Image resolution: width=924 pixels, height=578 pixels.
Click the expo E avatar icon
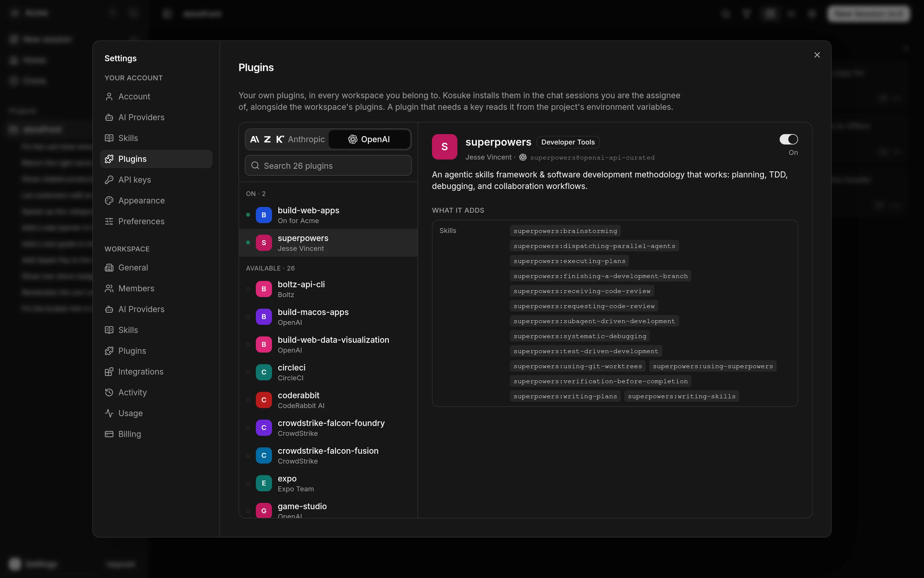pyautogui.click(x=263, y=483)
